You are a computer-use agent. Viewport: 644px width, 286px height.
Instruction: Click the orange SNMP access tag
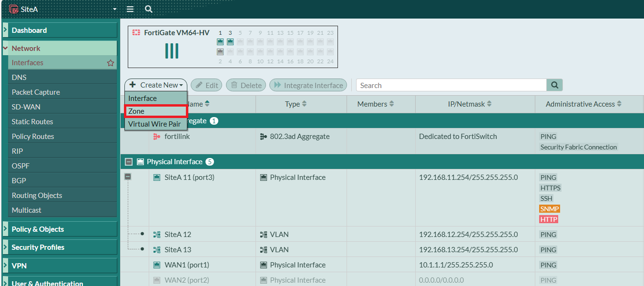[x=550, y=209]
